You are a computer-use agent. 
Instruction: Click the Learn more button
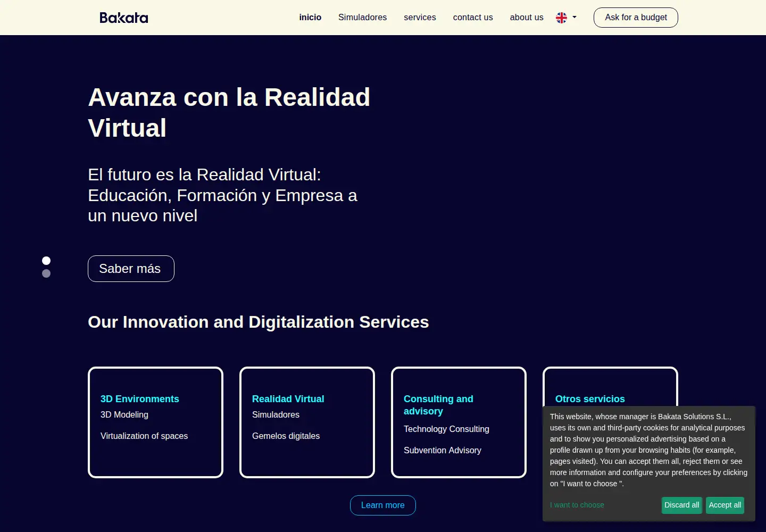point(383,505)
